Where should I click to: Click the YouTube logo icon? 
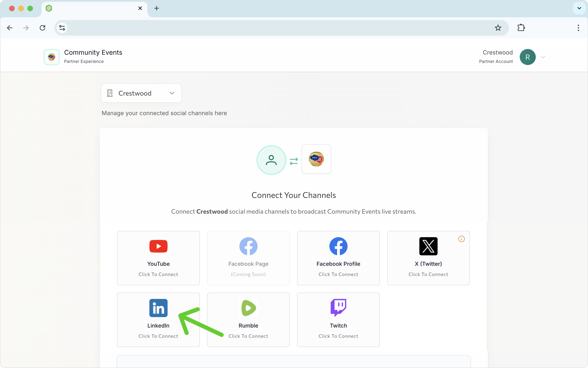[x=158, y=246]
